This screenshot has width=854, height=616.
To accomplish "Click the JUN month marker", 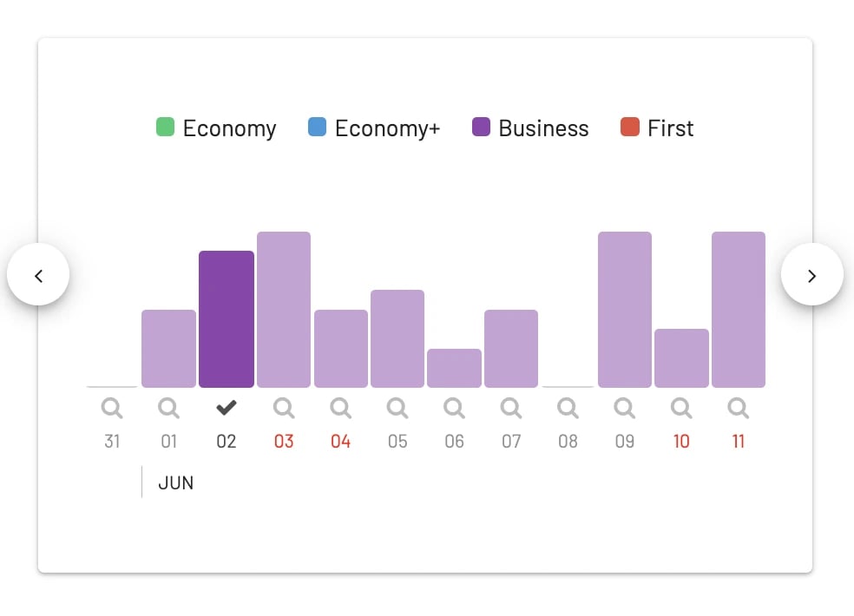I will click(175, 483).
